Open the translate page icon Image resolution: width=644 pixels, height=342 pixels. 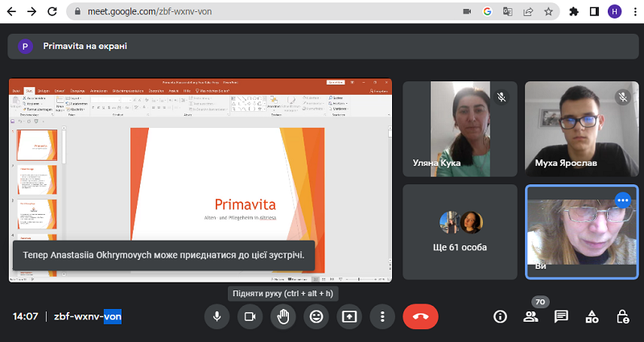tap(508, 11)
